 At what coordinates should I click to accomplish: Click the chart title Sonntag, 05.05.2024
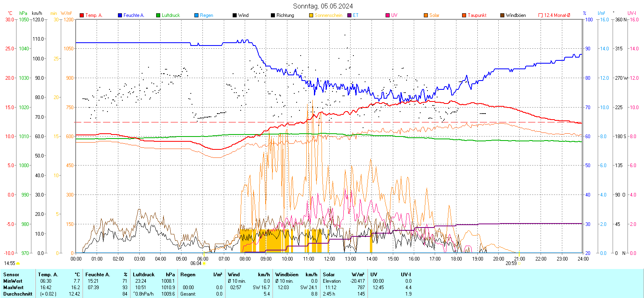[323, 6]
